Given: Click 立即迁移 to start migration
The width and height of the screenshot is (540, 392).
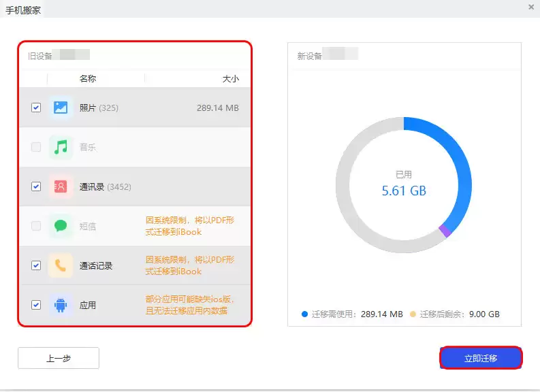Looking at the screenshot, I should (x=481, y=358).
